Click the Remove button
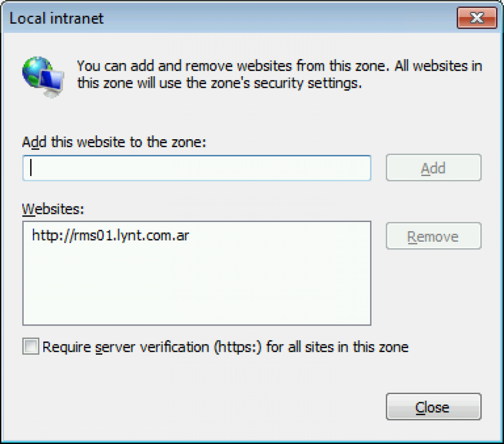The height and width of the screenshot is (444, 504). (433, 236)
